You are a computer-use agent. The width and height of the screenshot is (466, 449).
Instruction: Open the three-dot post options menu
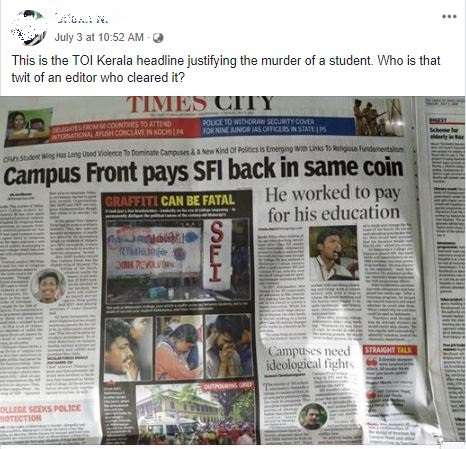(448, 16)
